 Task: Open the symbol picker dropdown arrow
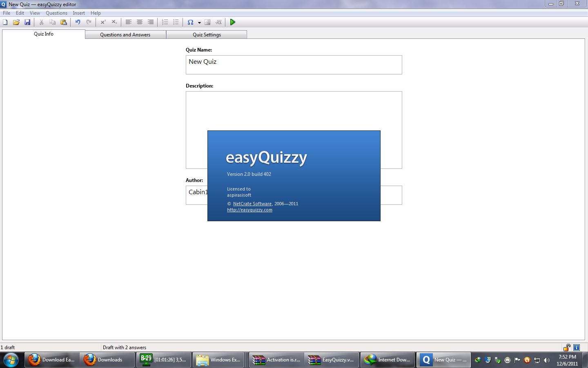click(199, 22)
